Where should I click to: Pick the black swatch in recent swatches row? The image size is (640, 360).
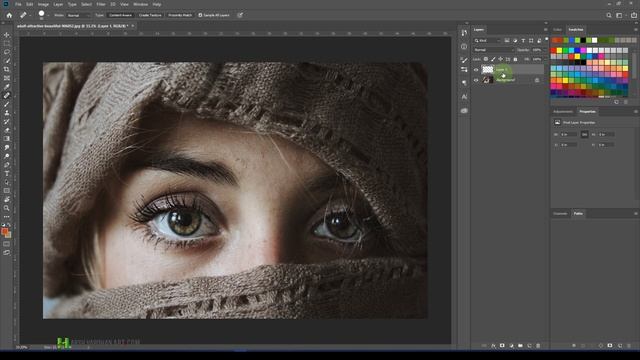click(583, 40)
